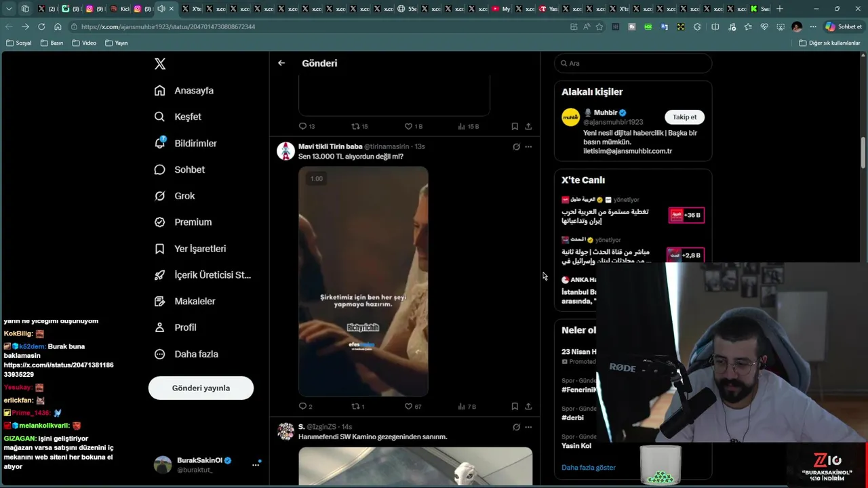Bookmark the top post with 15 B views

515,126
